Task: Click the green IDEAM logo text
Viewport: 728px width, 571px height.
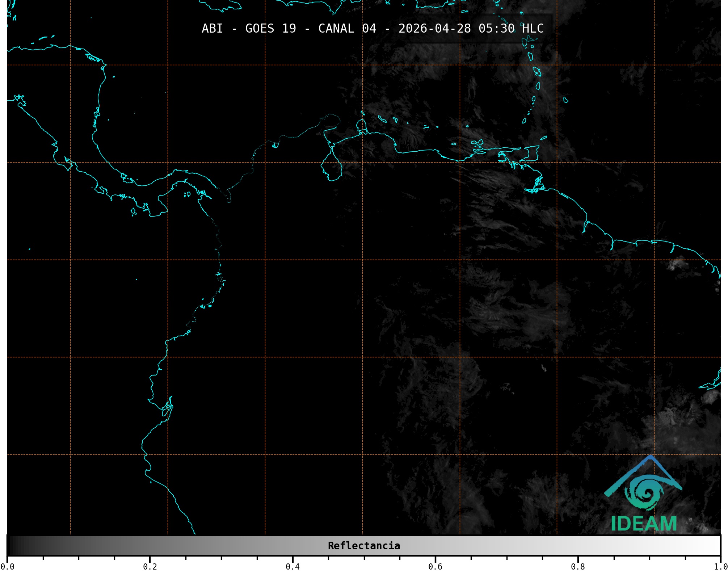Action: (x=644, y=524)
